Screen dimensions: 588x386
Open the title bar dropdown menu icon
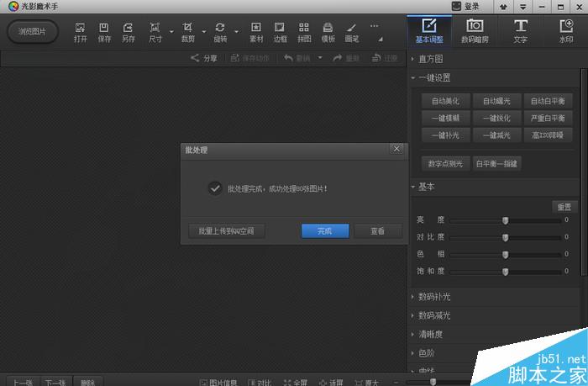click(x=522, y=7)
